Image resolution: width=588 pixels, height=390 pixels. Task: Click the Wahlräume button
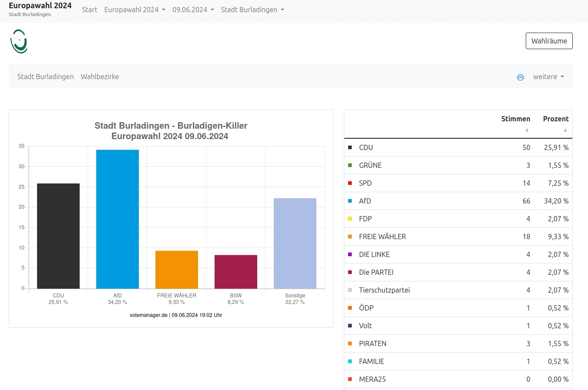[x=549, y=41]
